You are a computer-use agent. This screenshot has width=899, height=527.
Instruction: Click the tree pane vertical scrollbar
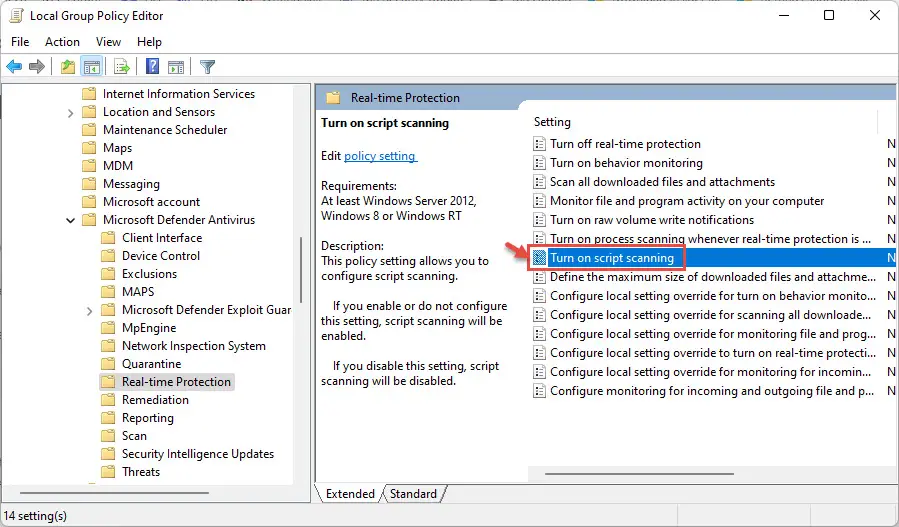coord(301,270)
